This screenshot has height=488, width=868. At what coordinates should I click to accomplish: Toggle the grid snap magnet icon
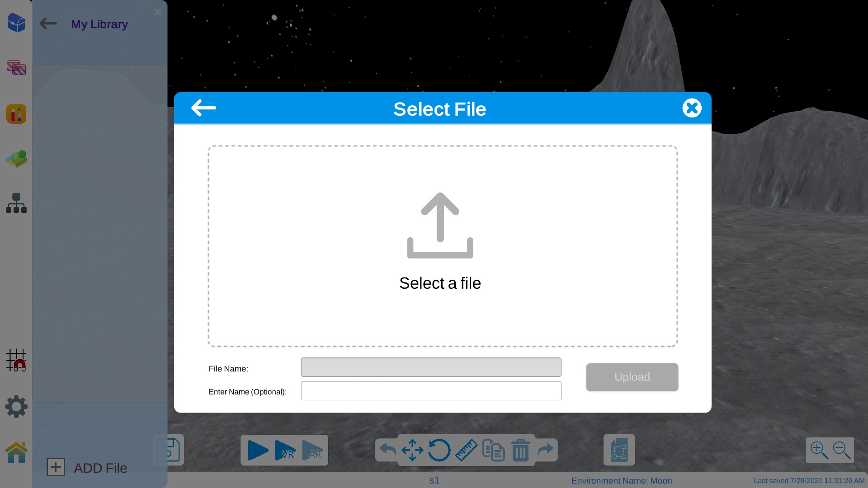[x=16, y=360]
